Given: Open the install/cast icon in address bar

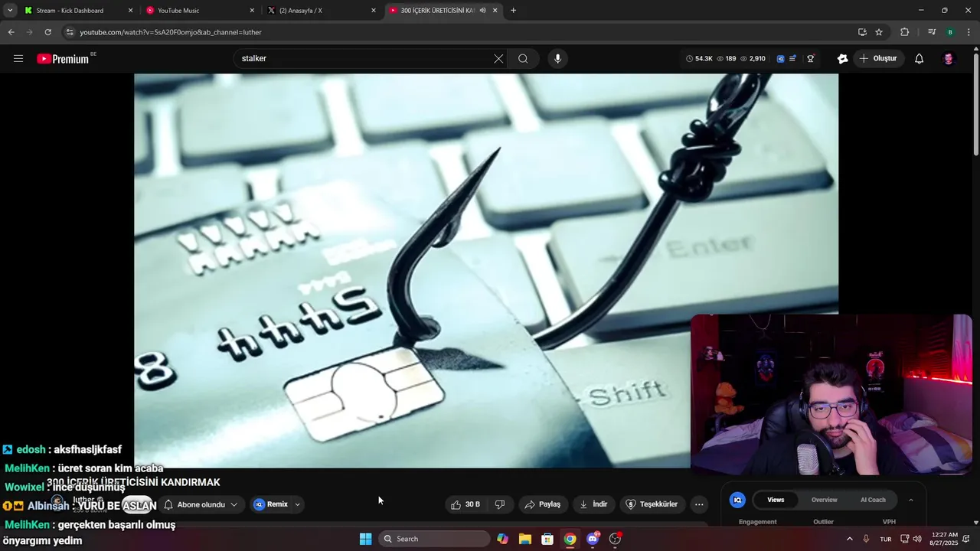Looking at the screenshot, I should [x=862, y=32].
